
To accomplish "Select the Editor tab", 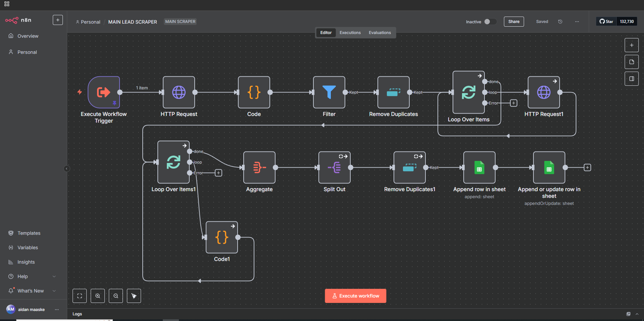I will pos(326,32).
